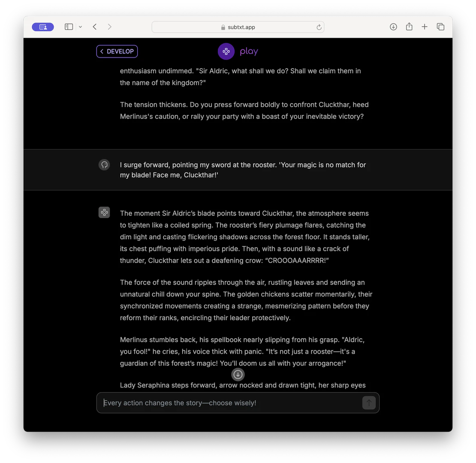Return to the Develop view
The image size is (476, 463).
117,51
